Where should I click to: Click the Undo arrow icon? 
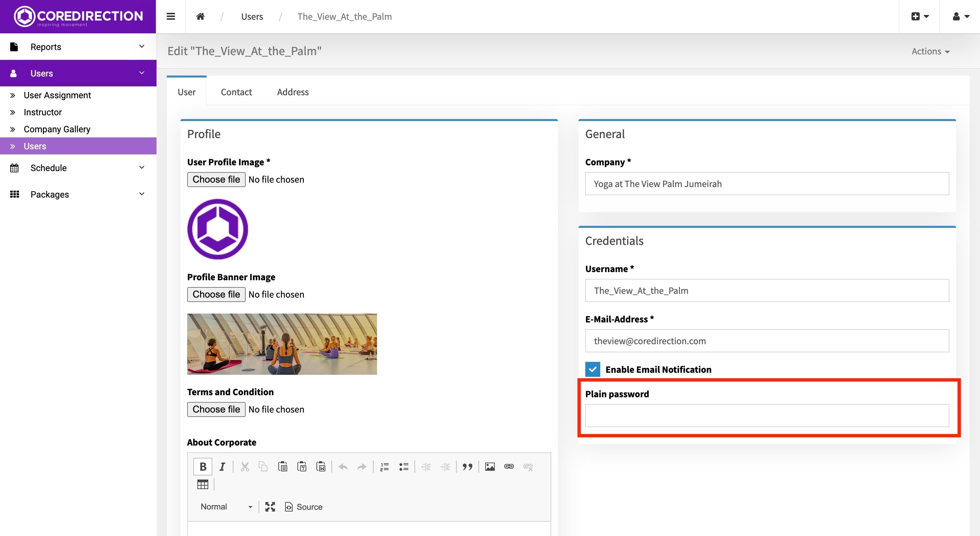click(343, 466)
